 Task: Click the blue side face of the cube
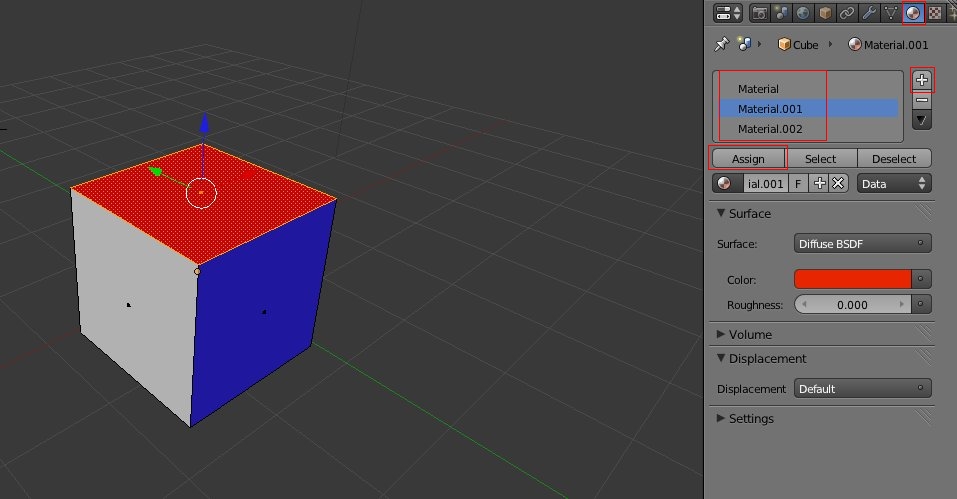[262, 311]
